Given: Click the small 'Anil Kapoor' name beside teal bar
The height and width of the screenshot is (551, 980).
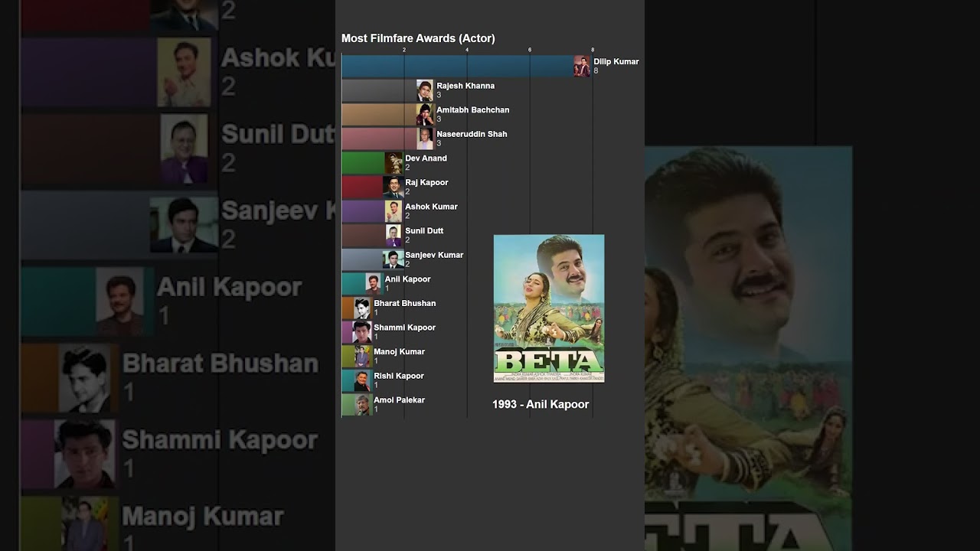Looking at the screenshot, I should [407, 279].
